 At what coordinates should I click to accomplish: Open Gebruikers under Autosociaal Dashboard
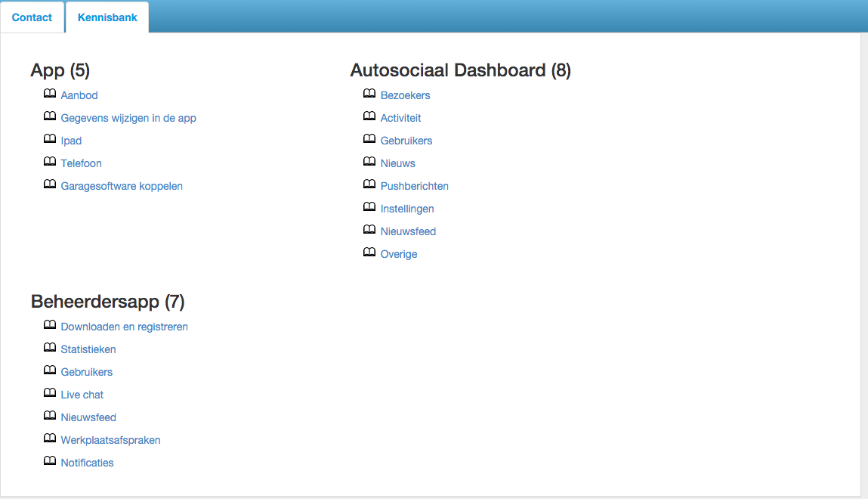coord(406,141)
